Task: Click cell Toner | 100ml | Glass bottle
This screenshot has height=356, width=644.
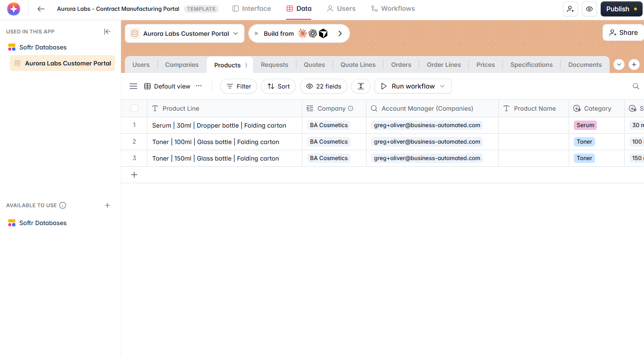Action: [x=225, y=142]
